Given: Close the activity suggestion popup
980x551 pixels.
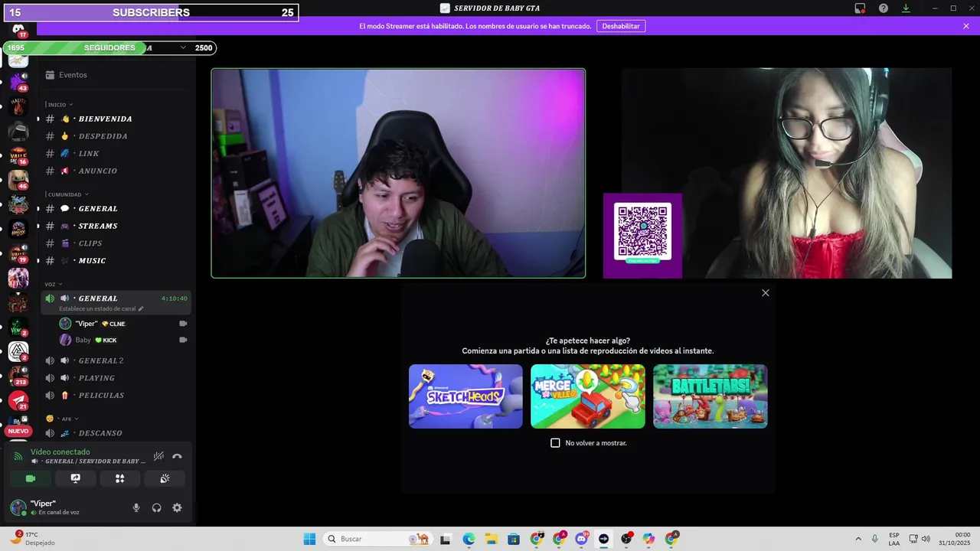Looking at the screenshot, I should [765, 293].
